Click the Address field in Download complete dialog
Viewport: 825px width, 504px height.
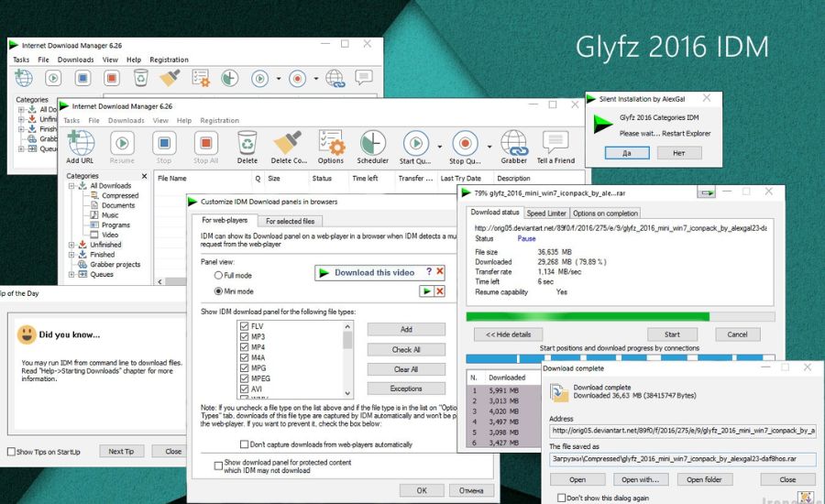(x=682, y=431)
